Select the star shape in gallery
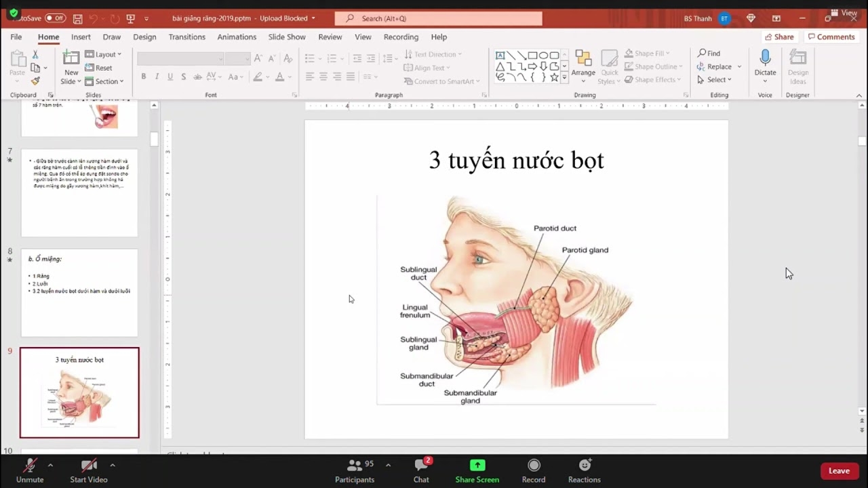 coord(554,77)
